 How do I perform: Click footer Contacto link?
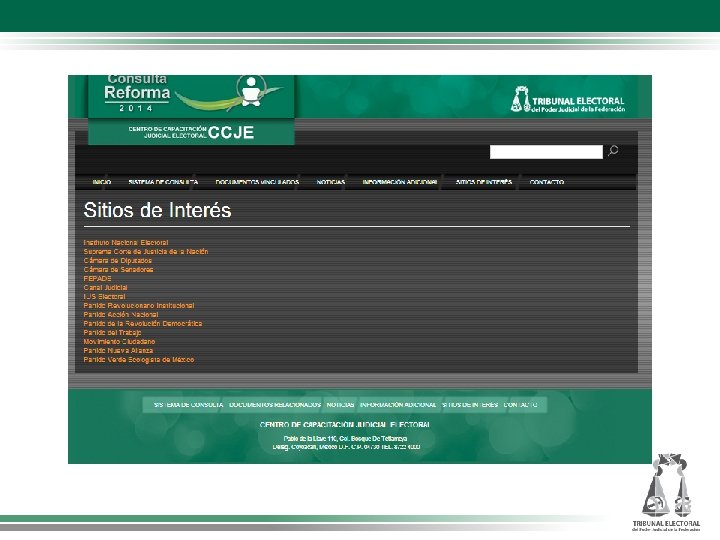pyautogui.click(x=520, y=405)
